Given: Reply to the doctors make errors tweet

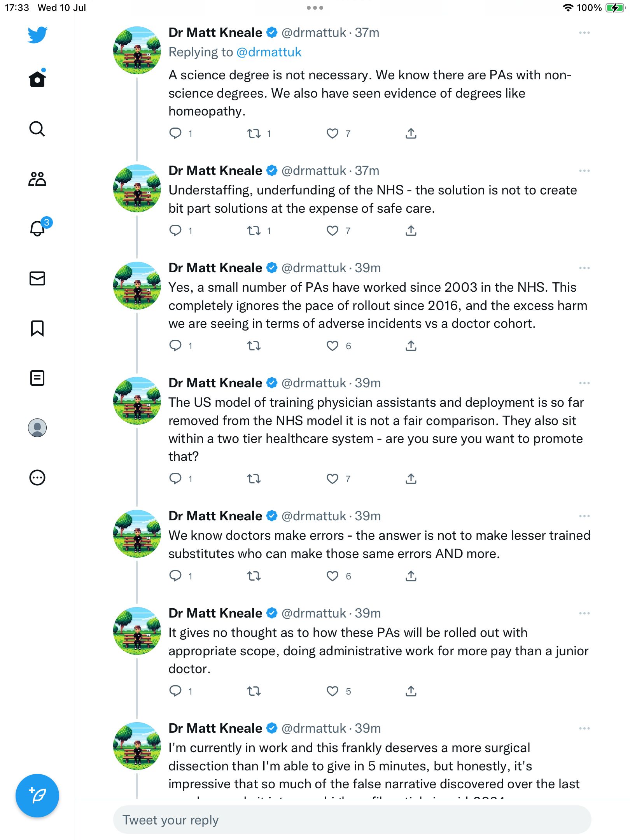Looking at the screenshot, I should pos(175,576).
